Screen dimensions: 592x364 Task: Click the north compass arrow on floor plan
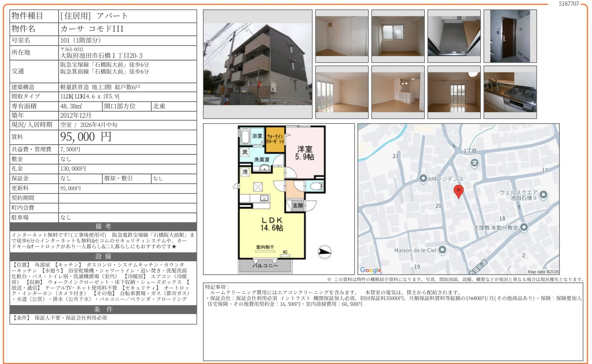(x=325, y=252)
